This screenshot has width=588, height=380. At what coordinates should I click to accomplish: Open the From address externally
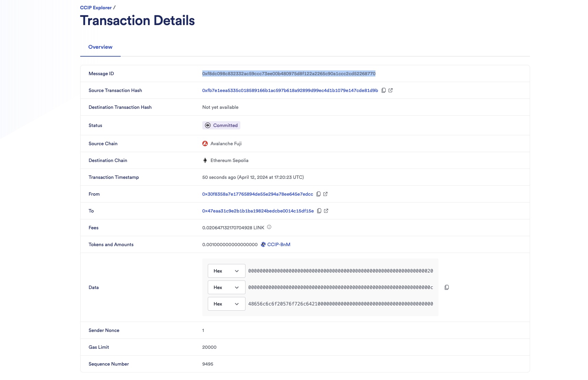326,194
